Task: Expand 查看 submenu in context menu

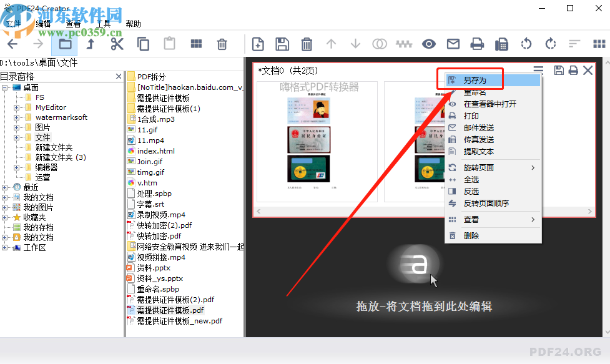Action: pos(493,219)
